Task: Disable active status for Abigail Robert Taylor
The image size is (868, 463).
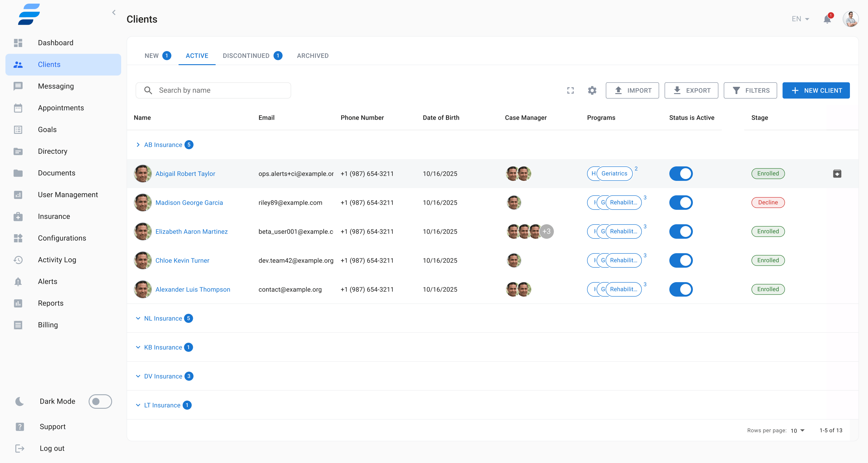Action: coord(681,174)
